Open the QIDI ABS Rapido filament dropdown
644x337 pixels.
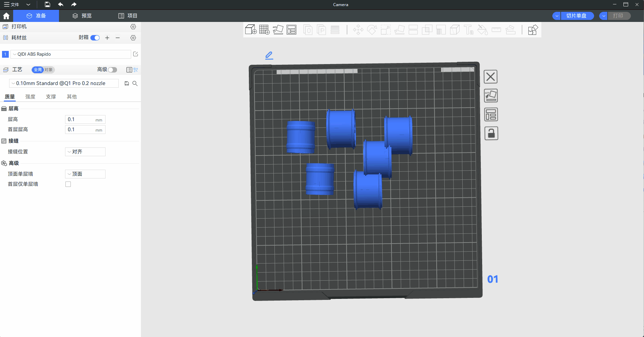coord(71,54)
